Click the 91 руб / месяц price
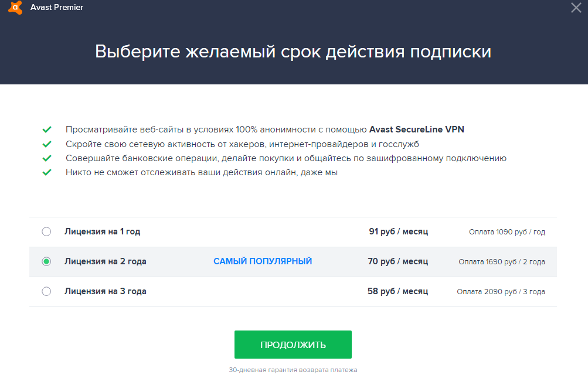The height and width of the screenshot is (385, 588). 398,231
